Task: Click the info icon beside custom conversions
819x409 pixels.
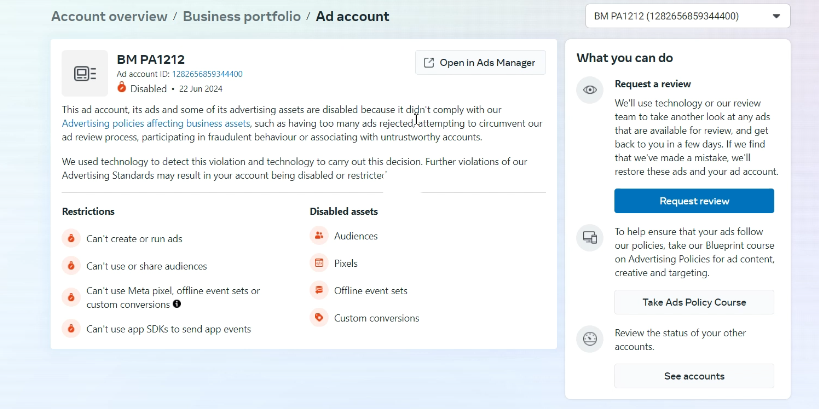Action: point(177,304)
